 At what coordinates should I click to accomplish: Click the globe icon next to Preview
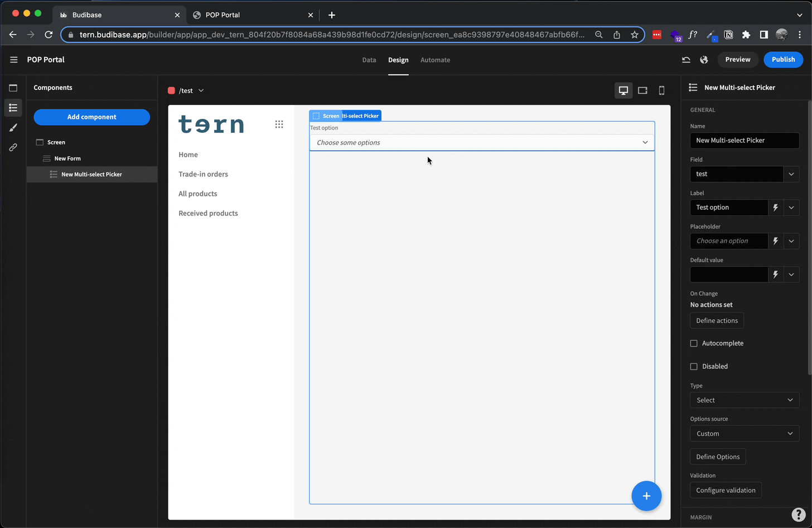pyautogui.click(x=704, y=60)
